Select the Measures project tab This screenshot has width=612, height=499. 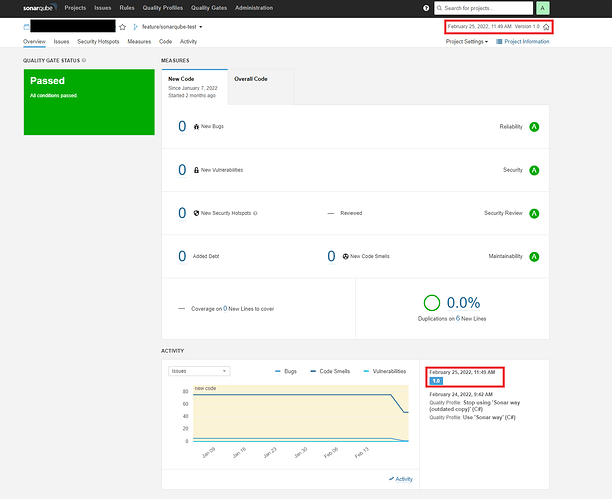(x=139, y=42)
